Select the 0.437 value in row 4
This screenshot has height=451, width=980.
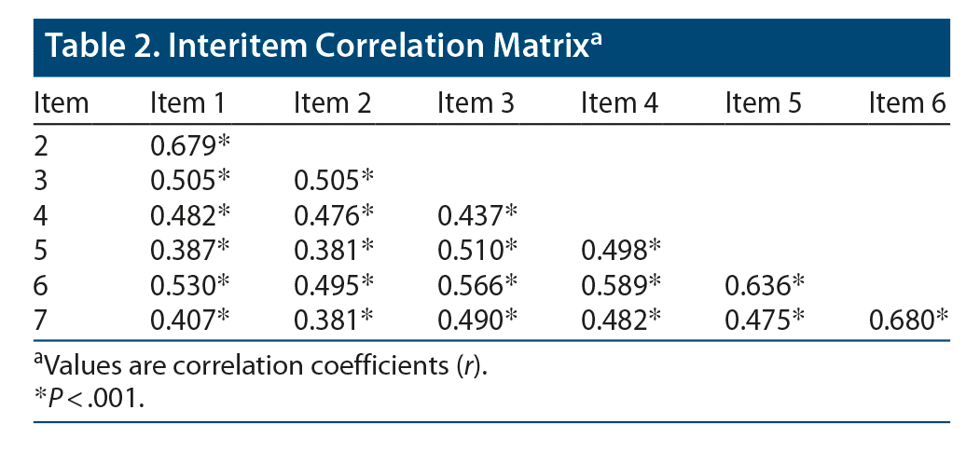pos(472,215)
